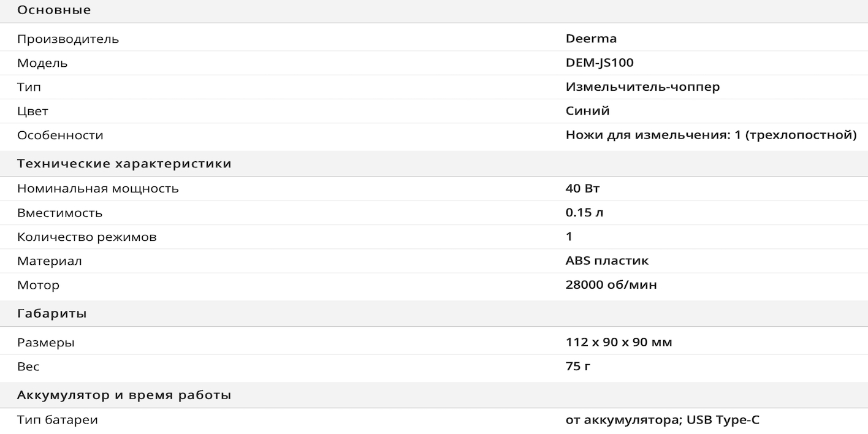The height and width of the screenshot is (434, 868).
Task: Select the weight value "75 г"
Action: pyautogui.click(x=578, y=367)
